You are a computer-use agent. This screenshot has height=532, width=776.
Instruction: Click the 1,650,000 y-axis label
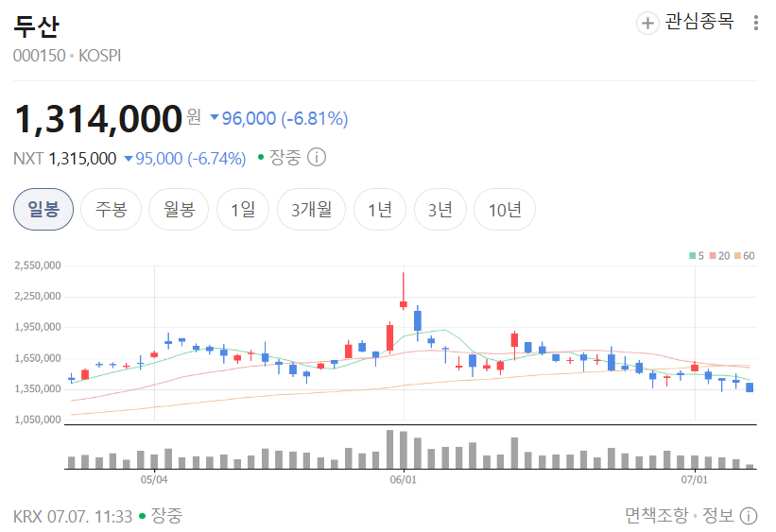38,358
